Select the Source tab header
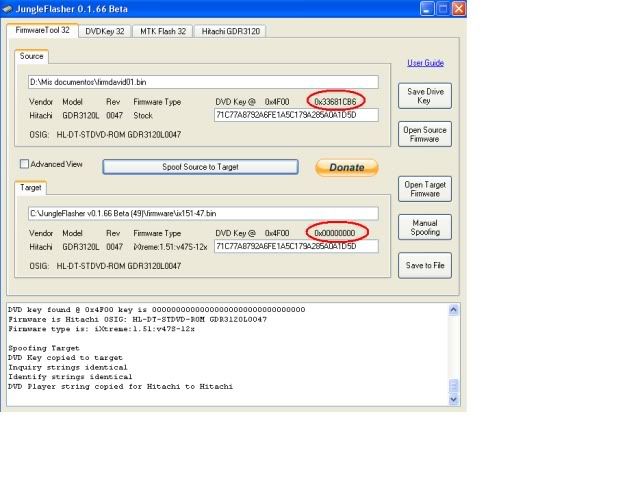 click(x=31, y=56)
